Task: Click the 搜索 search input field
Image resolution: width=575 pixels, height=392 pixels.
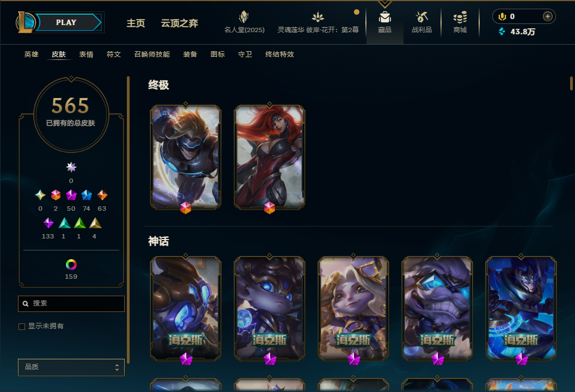Action: pos(71,304)
